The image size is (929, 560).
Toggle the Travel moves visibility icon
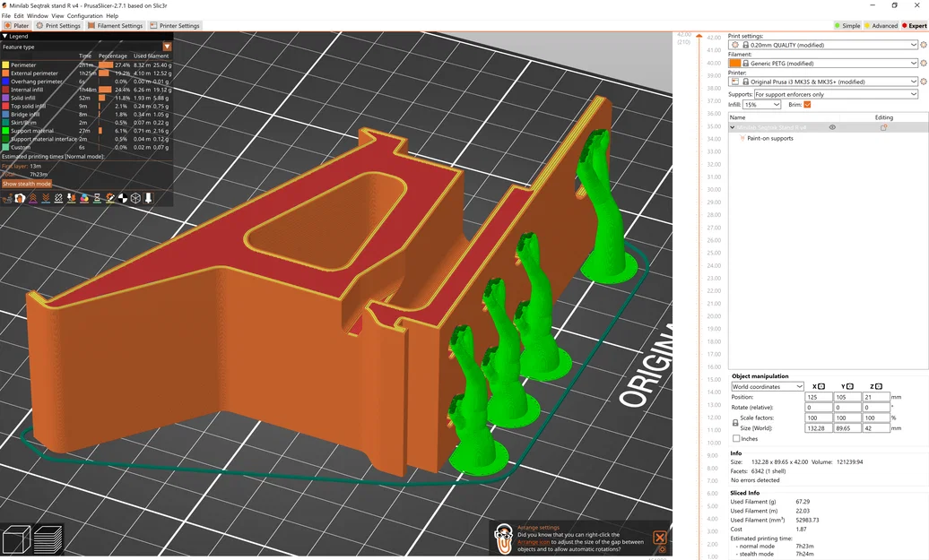tap(7, 198)
